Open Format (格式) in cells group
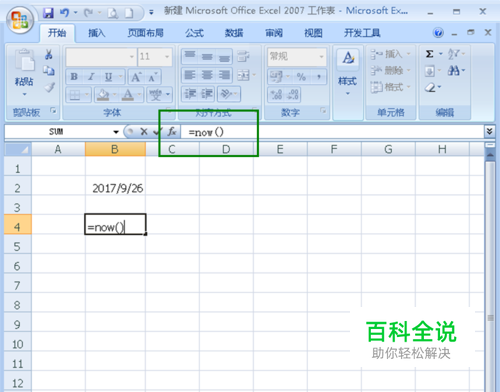This screenshot has height=392, width=500. coord(390,87)
